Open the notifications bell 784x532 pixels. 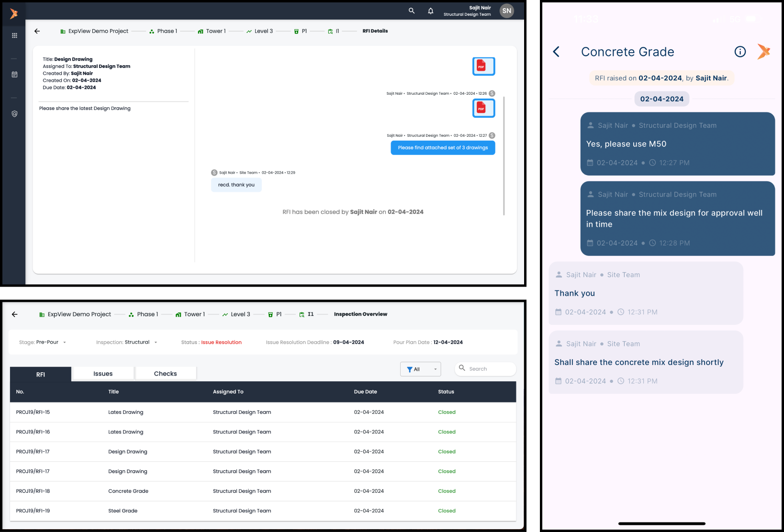pyautogui.click(x=430, y=11)
